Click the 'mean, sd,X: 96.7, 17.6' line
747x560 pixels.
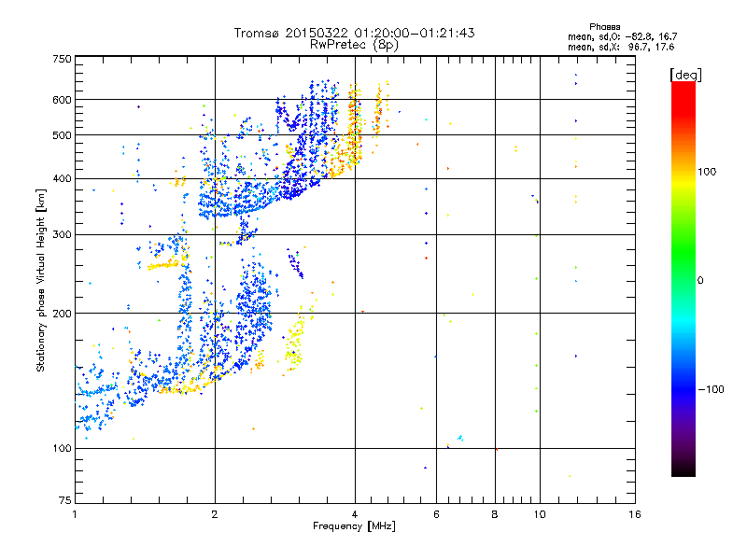[x=621, y=47]
